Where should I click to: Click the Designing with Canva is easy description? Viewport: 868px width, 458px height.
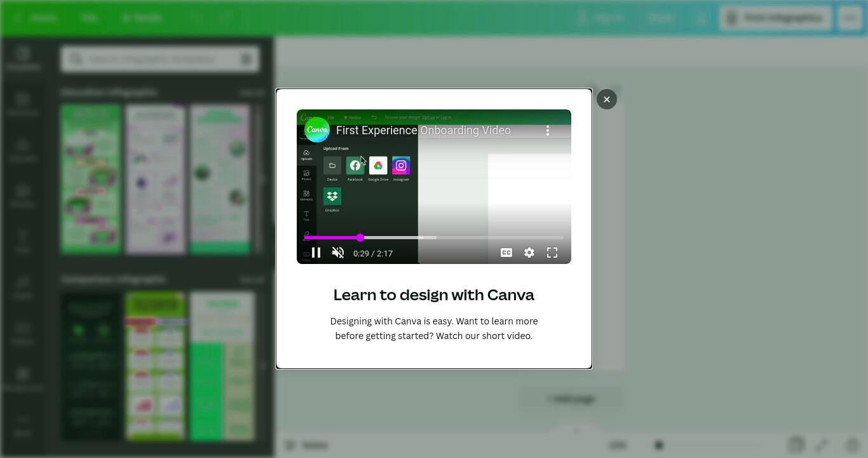434,328
